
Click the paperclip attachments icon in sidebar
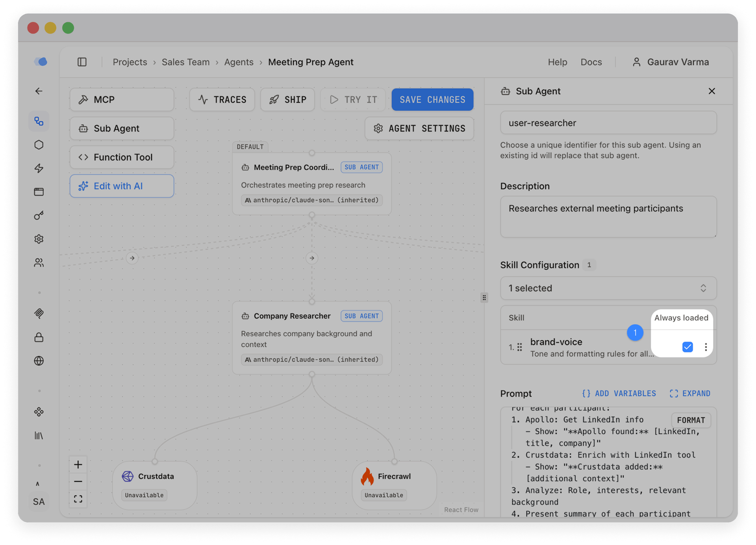[x=39, y=313]
